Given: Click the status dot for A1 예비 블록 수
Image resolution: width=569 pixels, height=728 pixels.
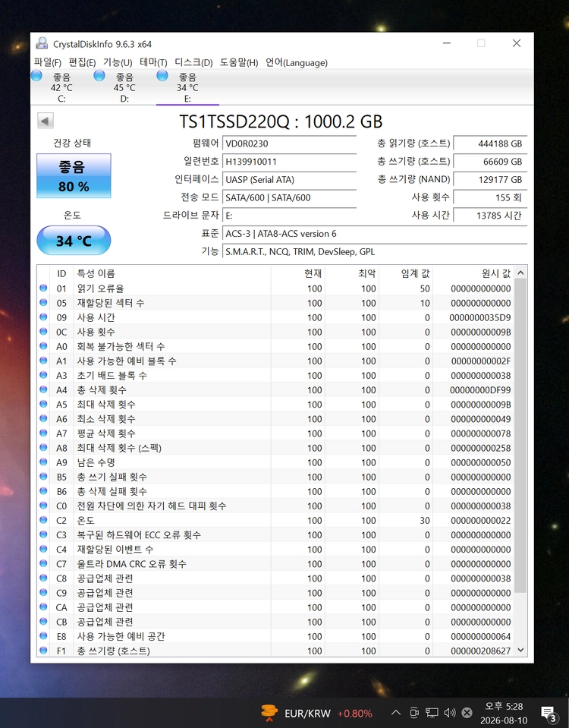Looking at the screenshot, I should [x=44, y=361].
